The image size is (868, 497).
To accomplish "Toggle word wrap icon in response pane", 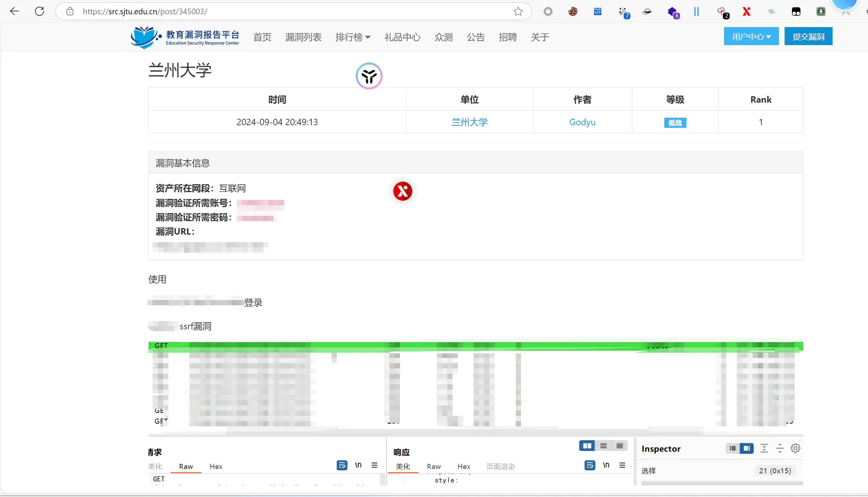I will coord(590,465).
